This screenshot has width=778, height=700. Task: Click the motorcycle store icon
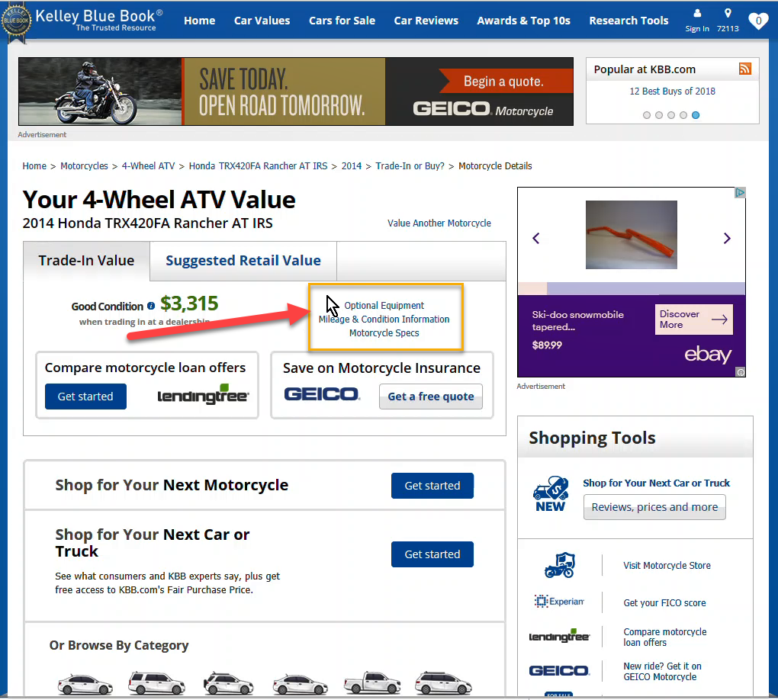(x=560, y=566)
